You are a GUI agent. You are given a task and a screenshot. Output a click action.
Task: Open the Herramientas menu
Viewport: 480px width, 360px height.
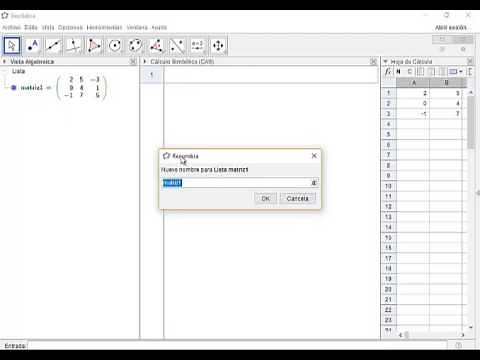pyautogui.click(x=104, y=27)
